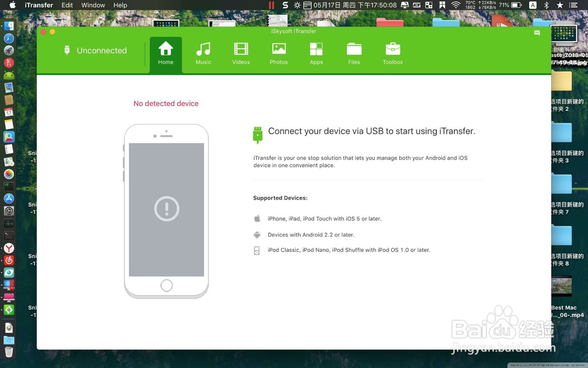Click the Sogou S icon in the menu bar
588x368 pixels.
[x=285, y=5]
